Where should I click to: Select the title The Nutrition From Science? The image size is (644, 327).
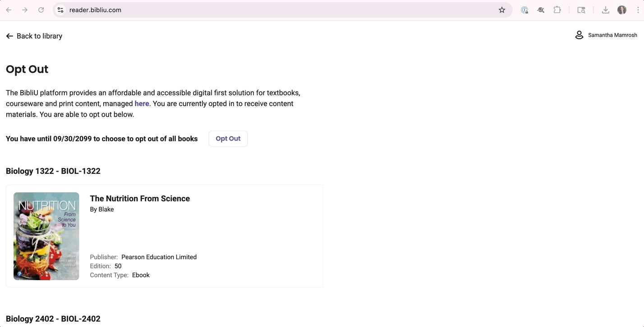click(140, 199)
